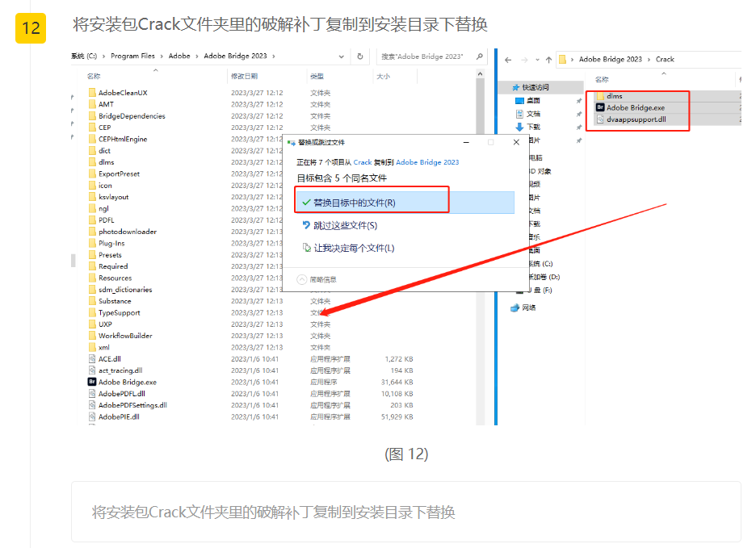
Task: Click the up-one-level arrow in the Crack window
Action: [548, 60]
